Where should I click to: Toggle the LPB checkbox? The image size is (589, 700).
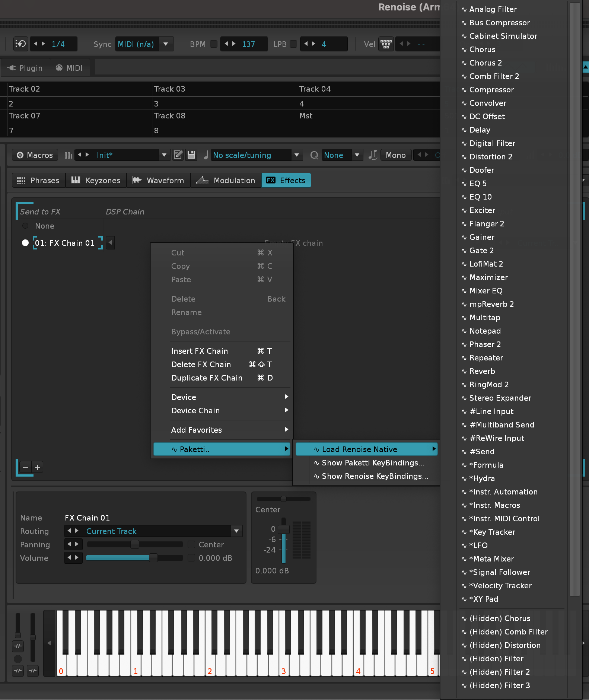coord(293,44)
